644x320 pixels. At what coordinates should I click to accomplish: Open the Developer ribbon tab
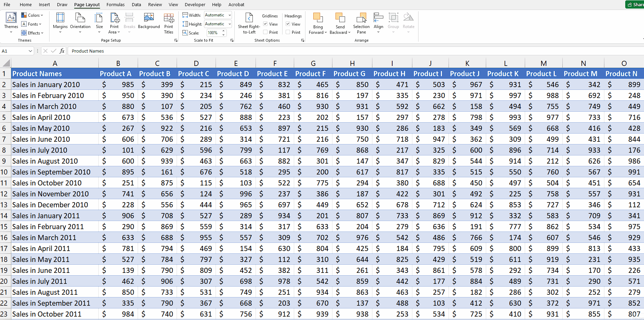(195, 4)
